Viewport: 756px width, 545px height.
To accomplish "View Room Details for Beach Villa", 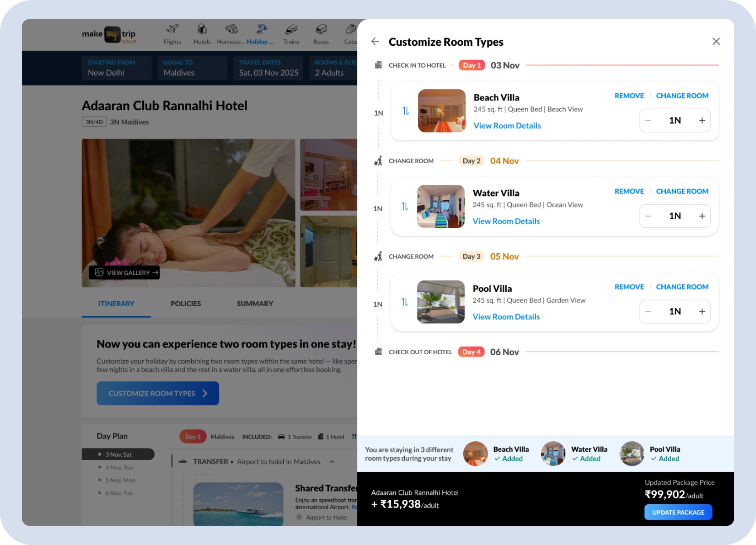I will coord(507,126).
